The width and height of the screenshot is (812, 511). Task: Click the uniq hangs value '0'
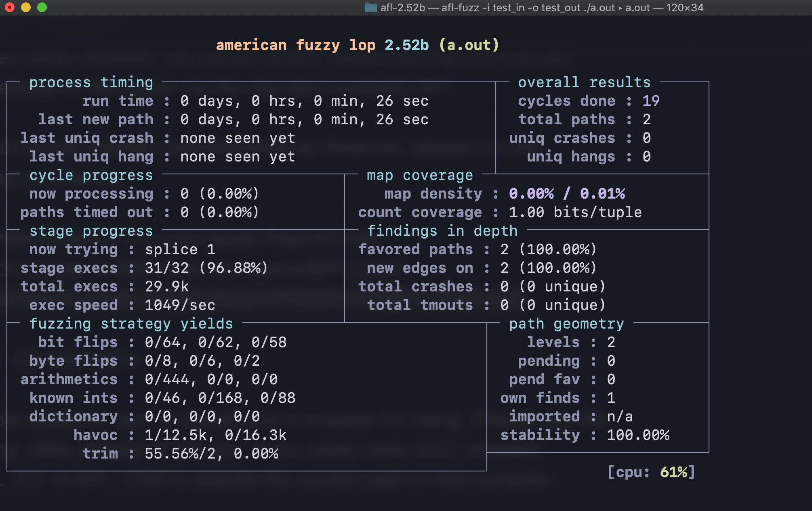pyautogui.click(x=647, y=157)
